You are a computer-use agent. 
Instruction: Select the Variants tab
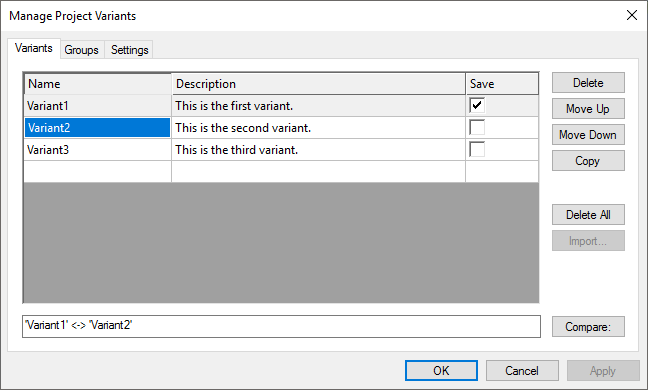34,48
